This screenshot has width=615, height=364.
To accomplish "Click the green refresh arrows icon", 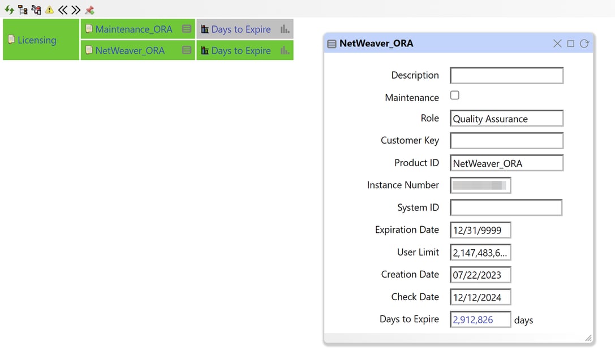I will click(9, 10).
